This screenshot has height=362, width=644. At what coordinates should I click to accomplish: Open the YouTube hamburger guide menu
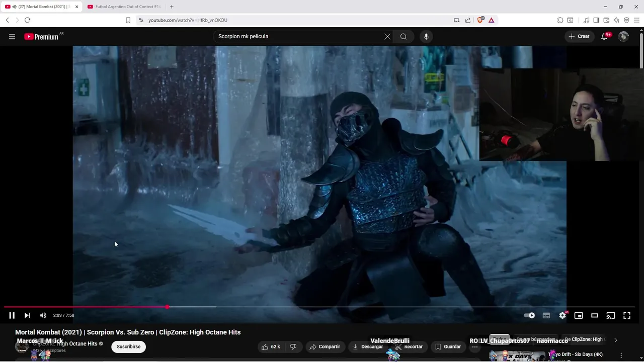pyautogui.click(x=12, y=36)
